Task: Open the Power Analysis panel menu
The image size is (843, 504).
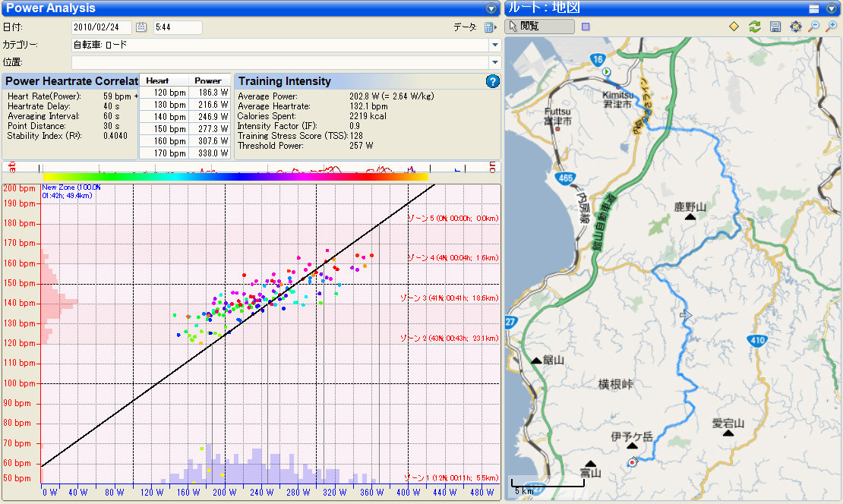Action: coord(491,8)
